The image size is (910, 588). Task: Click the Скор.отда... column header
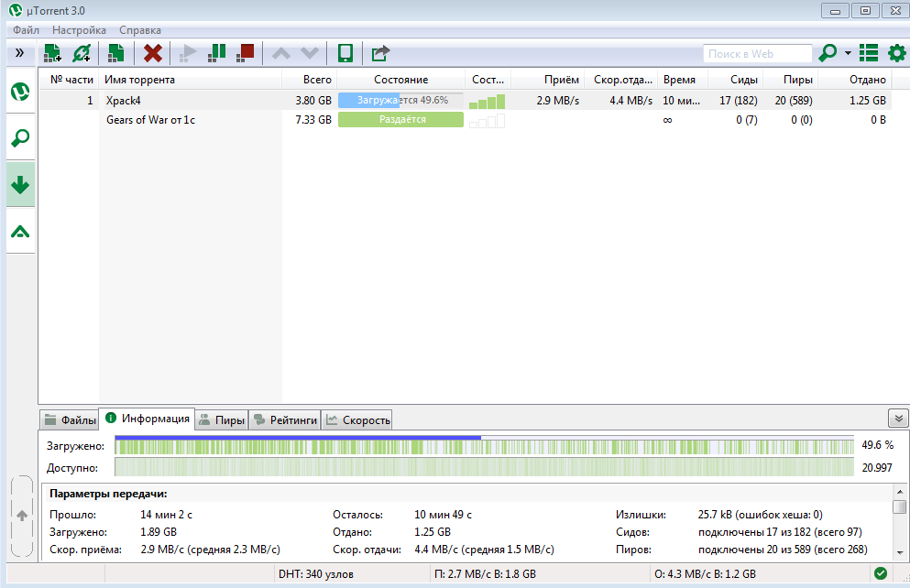(x=621, y=80)
